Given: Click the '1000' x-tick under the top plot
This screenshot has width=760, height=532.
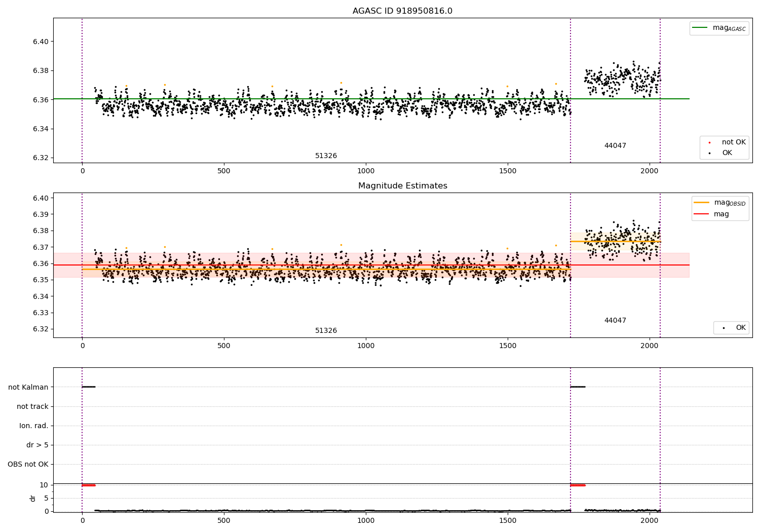Looking at the screenshot, I should 366,171.
